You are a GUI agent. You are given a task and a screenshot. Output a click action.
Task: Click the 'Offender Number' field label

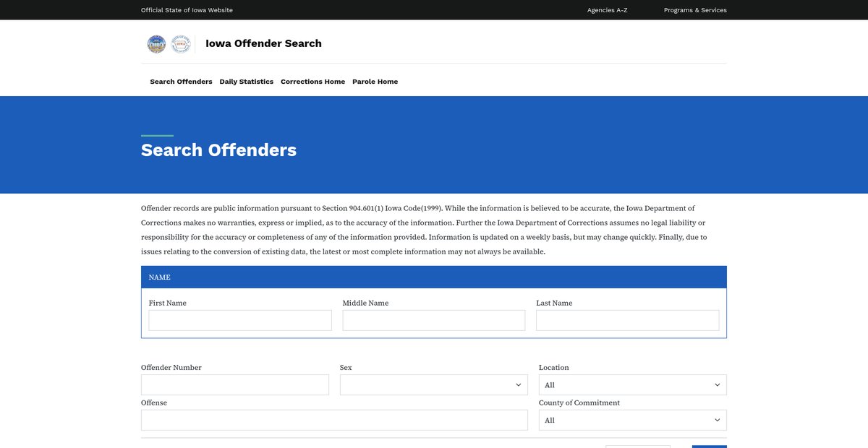click(x=171, y=368)
